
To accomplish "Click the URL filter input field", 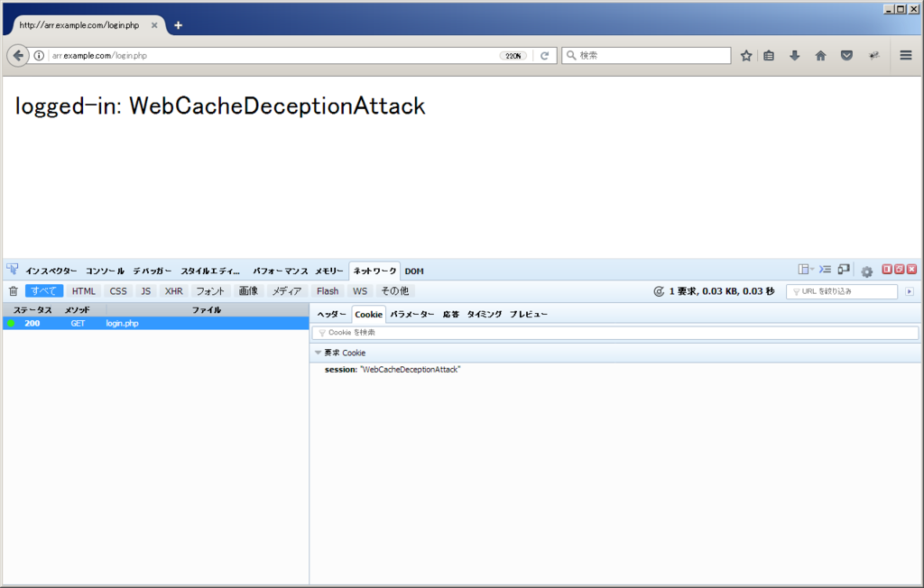I will pos(844,291).
